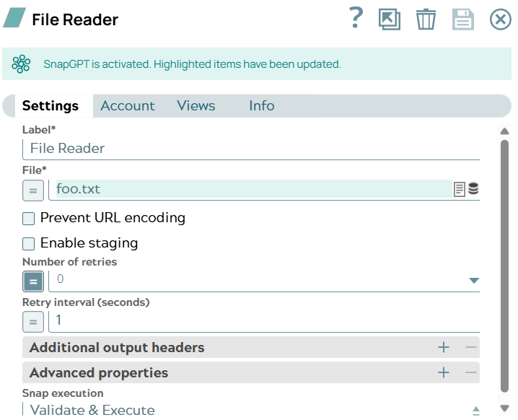Image resolution: width=518 pixels, height=420 pixels.
Task: Click the save disk icon
Action: pyautogui.click(x=462, y=19)
